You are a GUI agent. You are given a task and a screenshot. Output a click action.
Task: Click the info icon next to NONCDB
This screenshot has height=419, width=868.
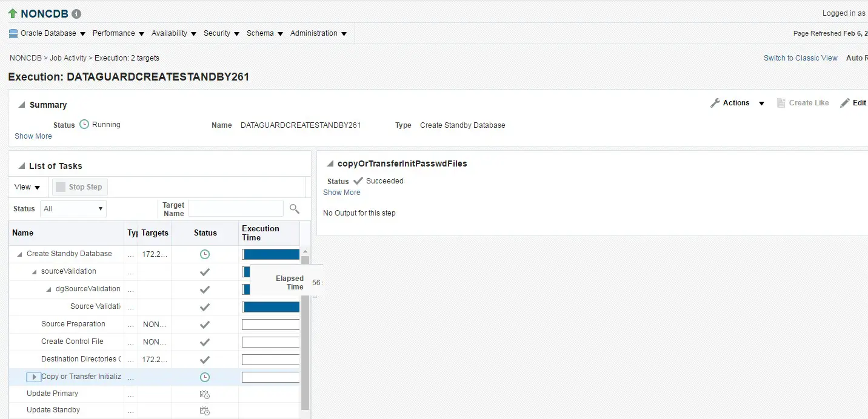pyautogui.click(x=76, y=14)
